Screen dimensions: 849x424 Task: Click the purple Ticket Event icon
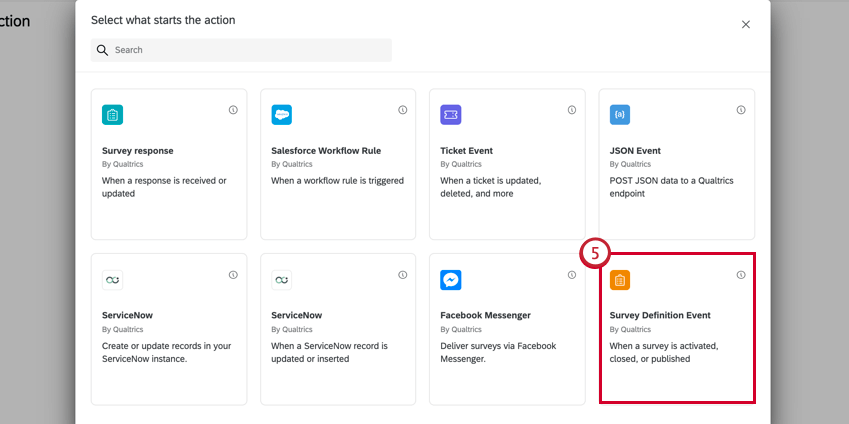pos(450,115)
